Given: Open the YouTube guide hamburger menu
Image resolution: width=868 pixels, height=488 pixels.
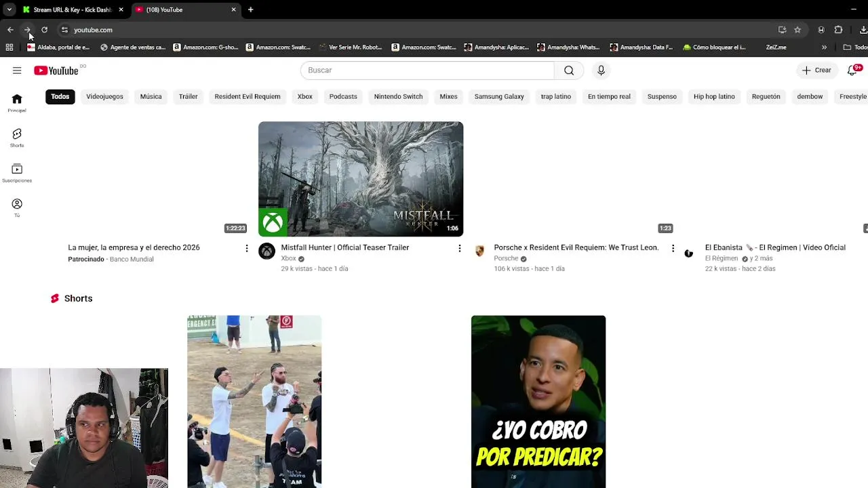Looking at the screenshot, I should coord(17,70).
